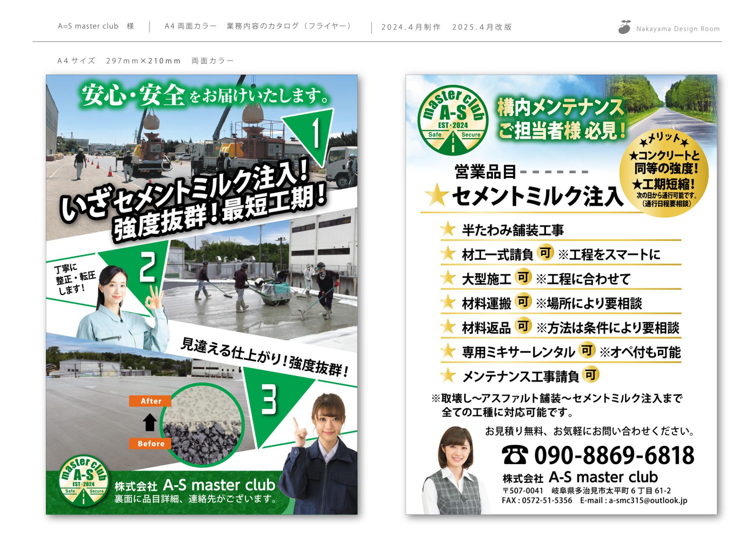Click the Nakayama Design Room sprout logo

coord(624,27)
